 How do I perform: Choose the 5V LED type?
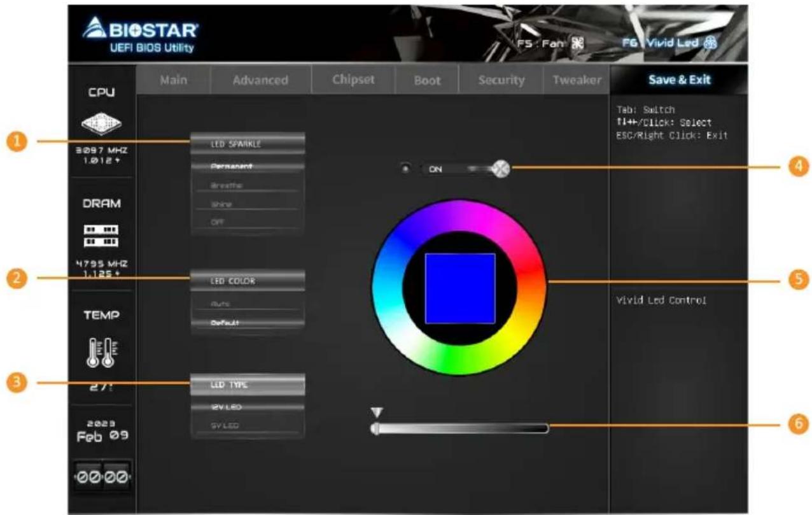pos(248,425)
